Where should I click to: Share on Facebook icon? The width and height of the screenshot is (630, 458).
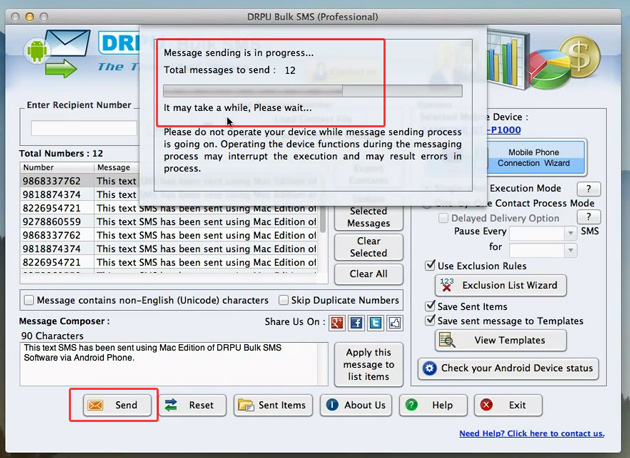356,323
